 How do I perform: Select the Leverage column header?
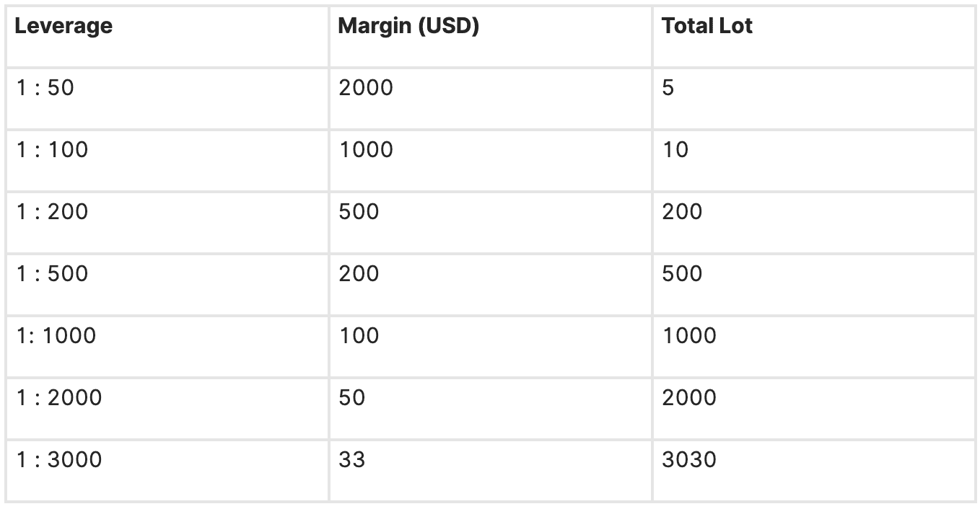pyautogui.click(x=167, y=37)
